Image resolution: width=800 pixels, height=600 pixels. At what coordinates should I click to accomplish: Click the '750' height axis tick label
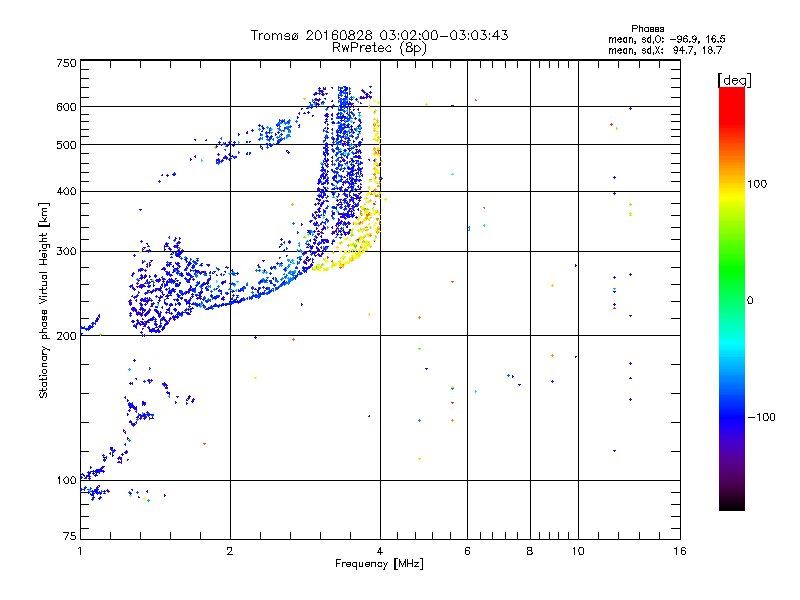tap(66, 63)
